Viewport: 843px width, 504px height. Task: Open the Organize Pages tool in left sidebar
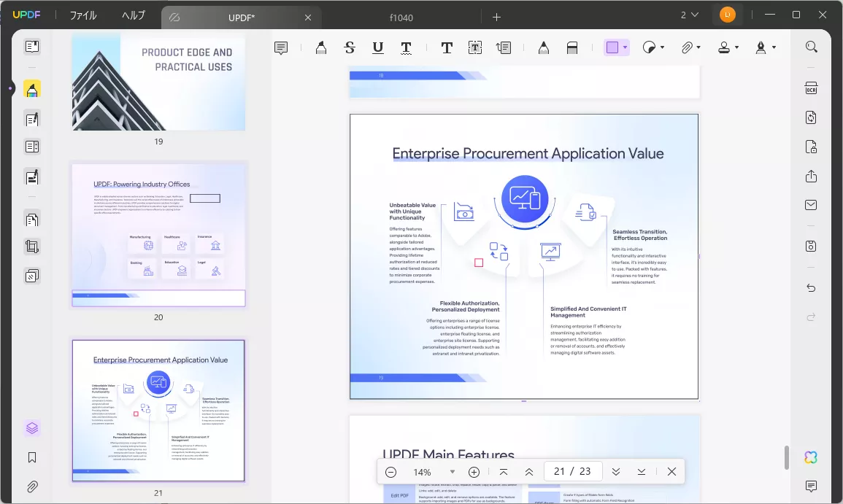pos(31,220)
